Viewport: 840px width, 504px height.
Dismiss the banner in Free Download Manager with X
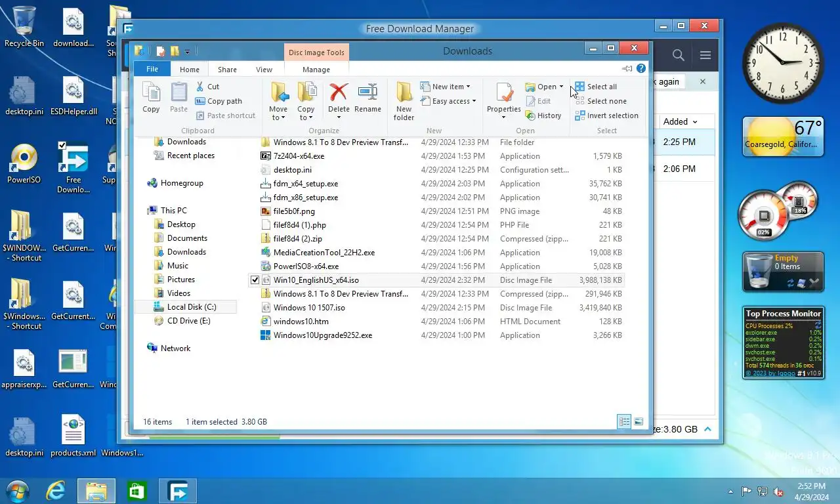pyautogui.click(x=703, y=81)
